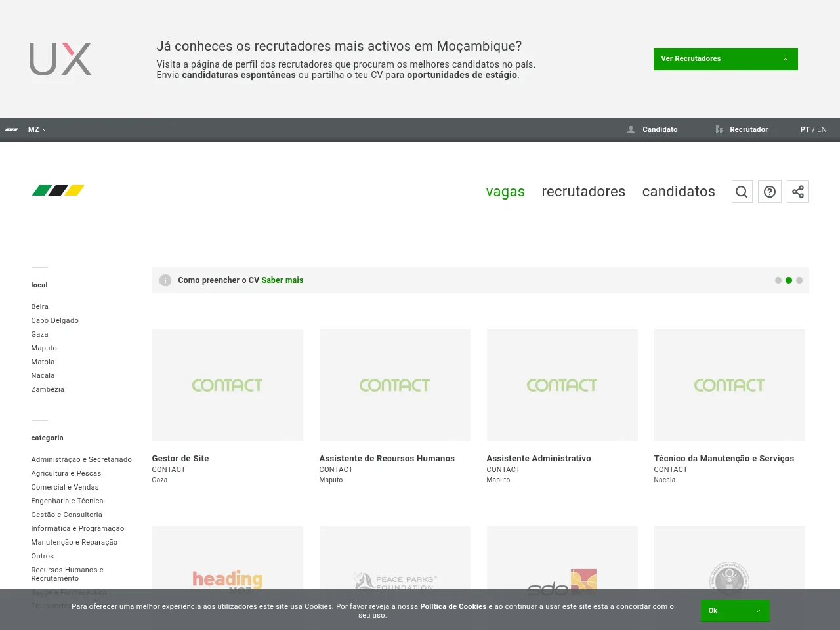Select the vagas navigation tab
Screen dimensions: 840x630
click(505, 192)
